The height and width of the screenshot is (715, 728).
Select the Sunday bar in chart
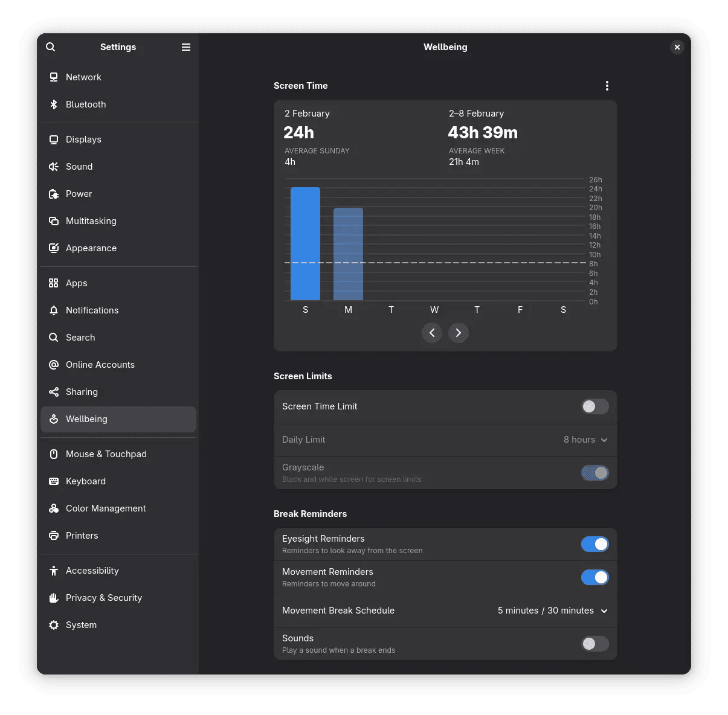tap(305, 244)
